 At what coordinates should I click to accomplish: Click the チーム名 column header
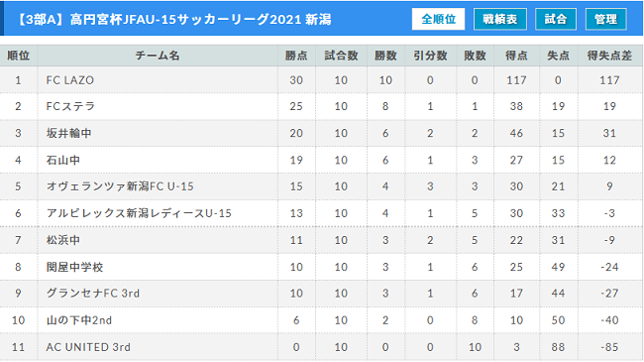(158, 56)
